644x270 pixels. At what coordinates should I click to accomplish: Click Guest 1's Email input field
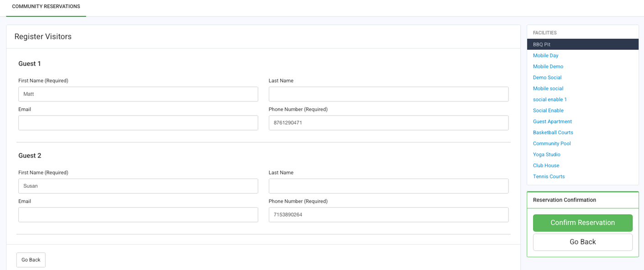[x=138, y=122]
